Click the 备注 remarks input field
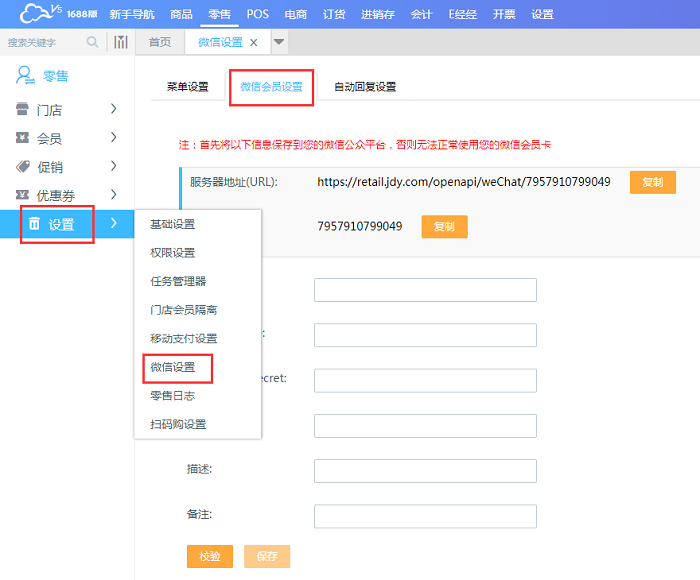The height and width of the screenshot is (580, 700). point(425,516)
